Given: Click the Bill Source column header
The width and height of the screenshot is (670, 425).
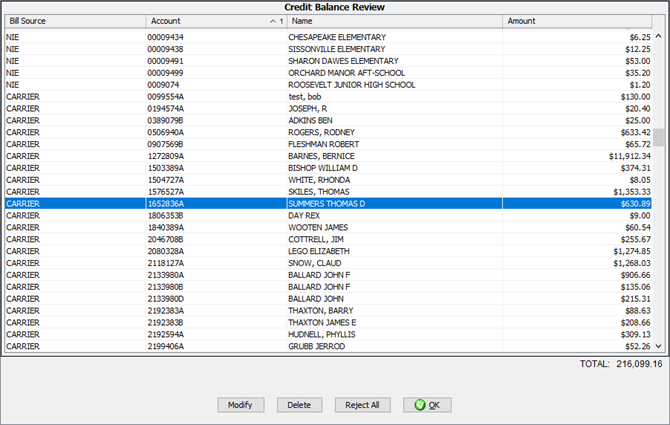Looking at the screenshot, I should [73, 21].
